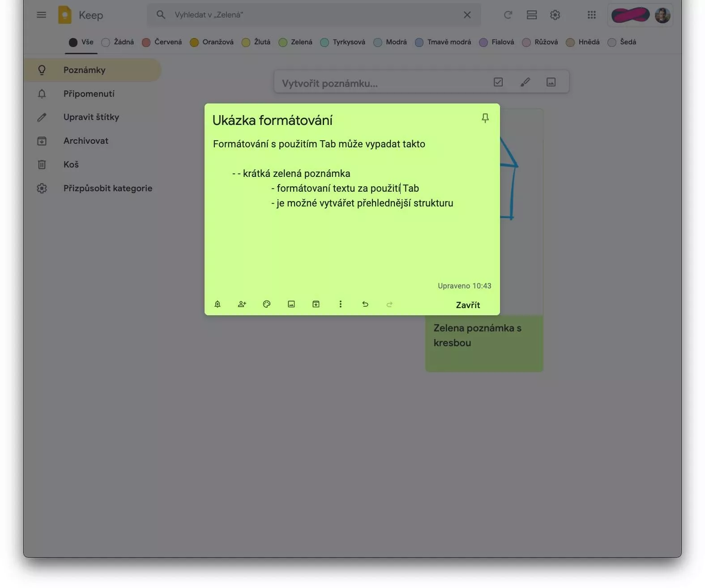
Task: Switch to list view layout icon
Action: [532, 15]
